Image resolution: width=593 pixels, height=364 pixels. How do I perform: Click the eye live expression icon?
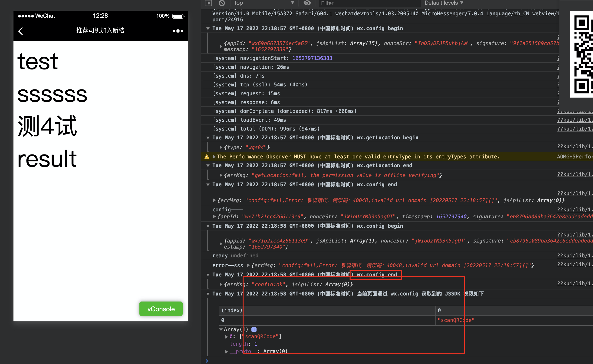[307, 3]
